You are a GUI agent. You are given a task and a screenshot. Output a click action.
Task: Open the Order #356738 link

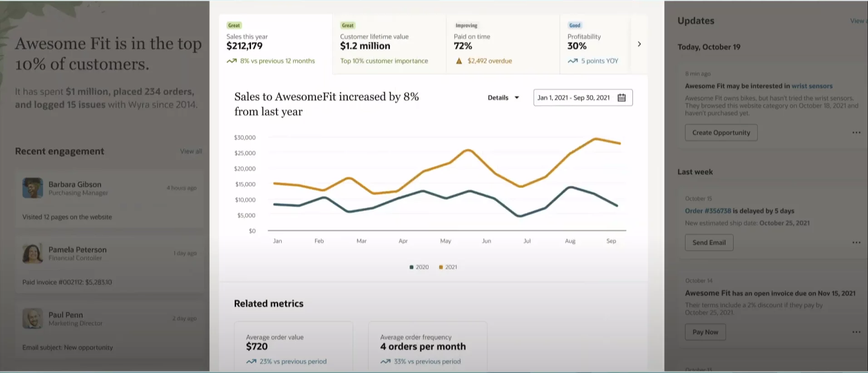(708, 211)
